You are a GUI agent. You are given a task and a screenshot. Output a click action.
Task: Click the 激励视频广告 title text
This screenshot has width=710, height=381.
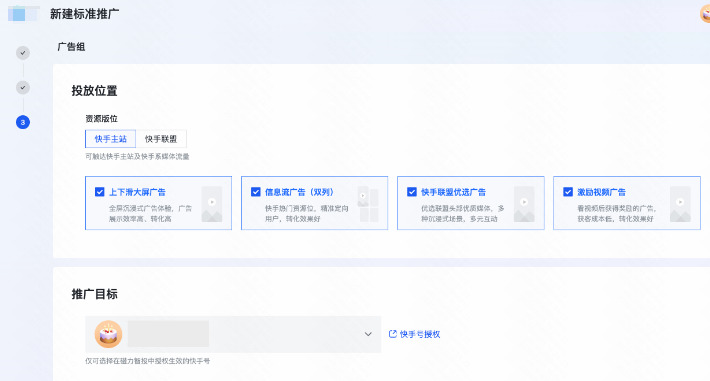601,192
